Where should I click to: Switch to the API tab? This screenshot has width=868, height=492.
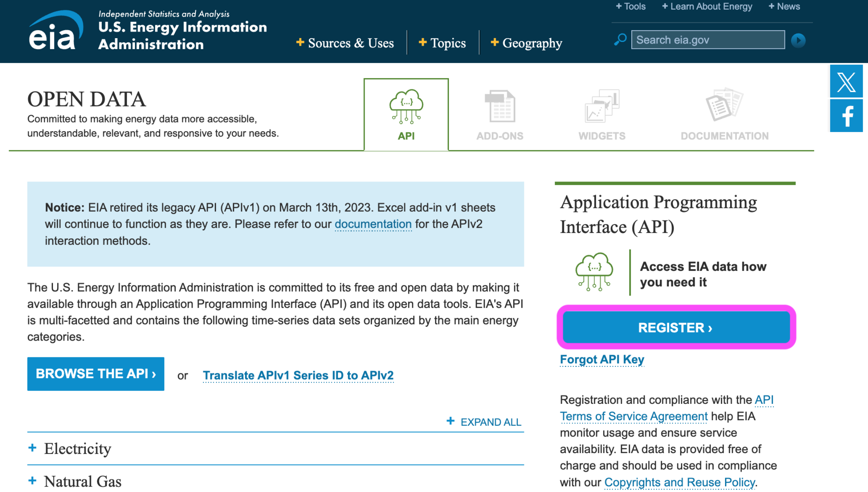coord(406,114)
